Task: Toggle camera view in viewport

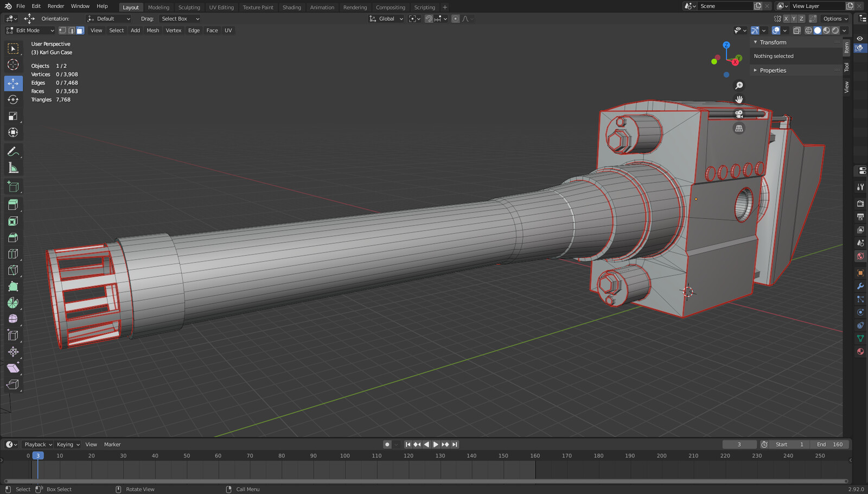Action: coord(739,114)
